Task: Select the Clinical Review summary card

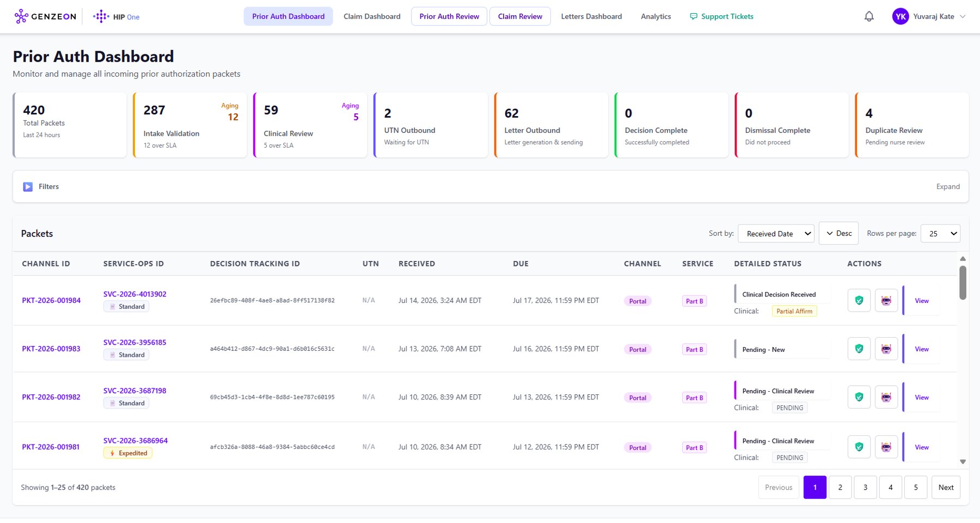Action: (310, 125)
